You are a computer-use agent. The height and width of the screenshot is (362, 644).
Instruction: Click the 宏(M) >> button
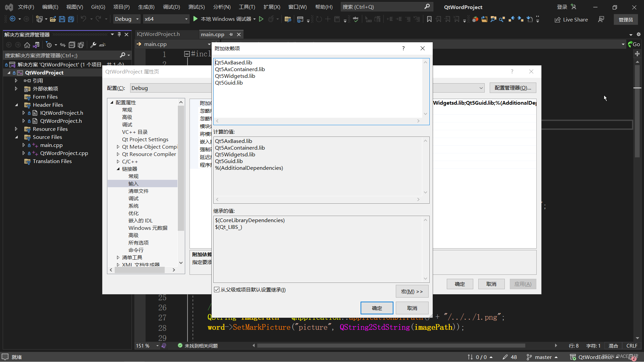(x=412, y=291)
